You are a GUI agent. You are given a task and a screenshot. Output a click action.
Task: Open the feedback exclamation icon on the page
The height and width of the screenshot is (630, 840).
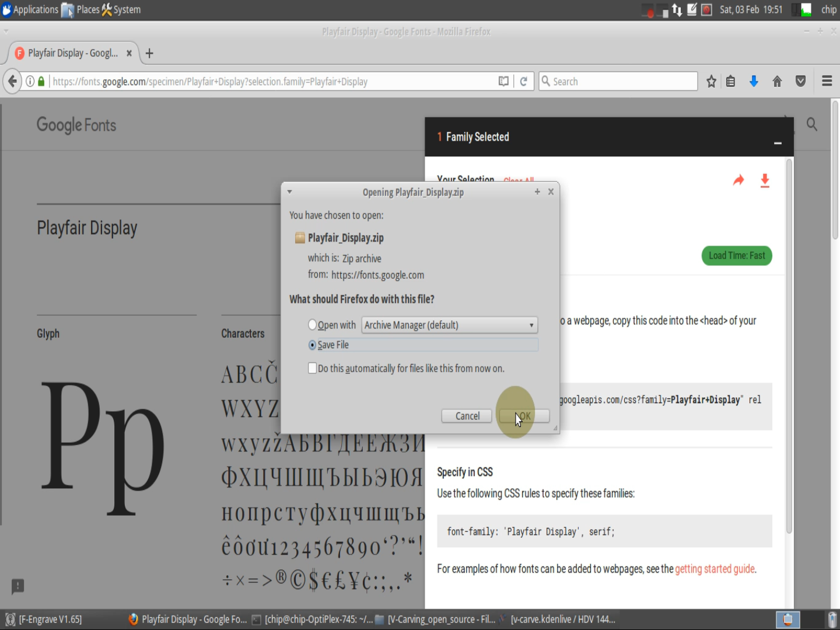(x=18, y=586)
